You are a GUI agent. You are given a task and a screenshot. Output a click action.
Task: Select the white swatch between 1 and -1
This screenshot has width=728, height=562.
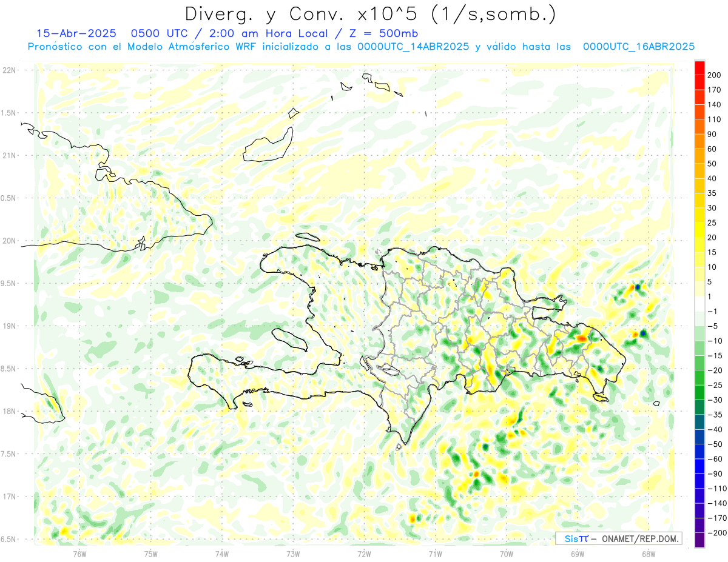point(699,304)
